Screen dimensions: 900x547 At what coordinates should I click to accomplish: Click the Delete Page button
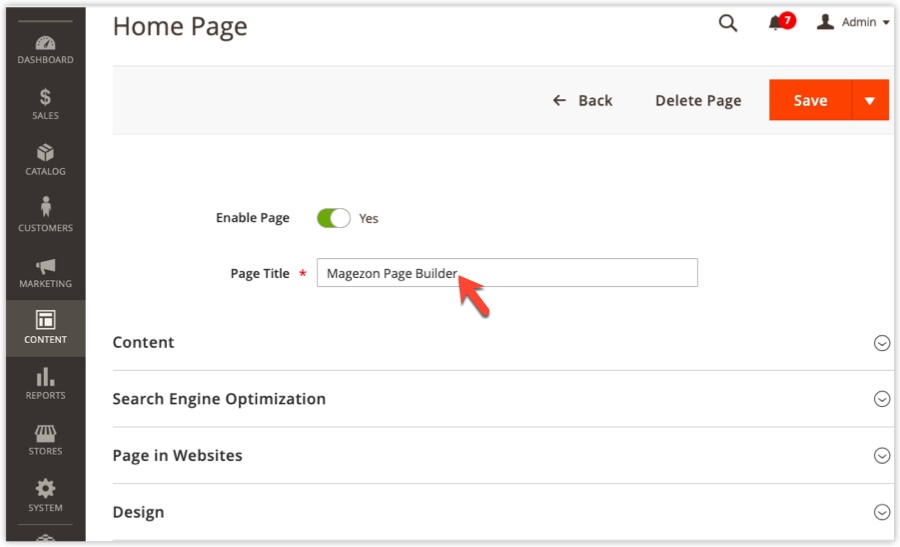pyautogui.click(x=698, y=100)
